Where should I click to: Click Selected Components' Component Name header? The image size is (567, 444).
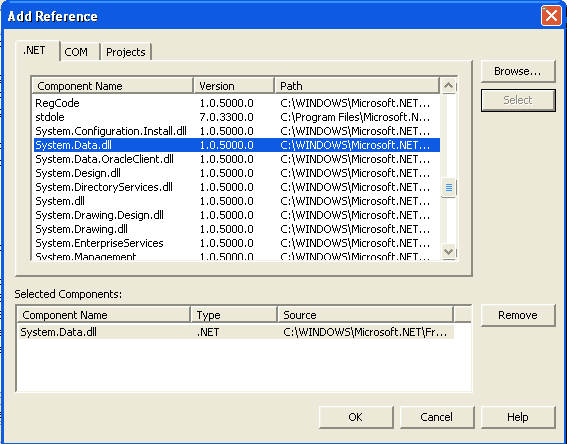(104, 315)
